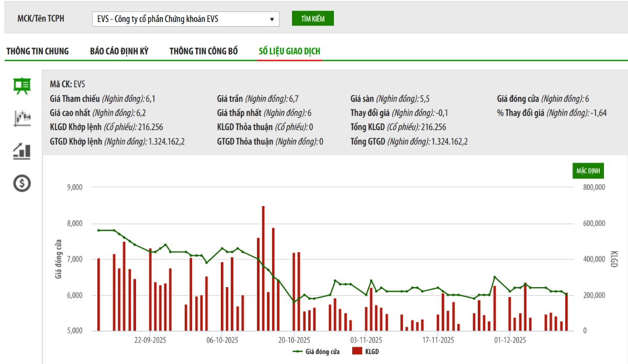The height and width of the screenshot is (364, 628).
Task: Select the SỐ LIỆU GIAO DỊCH tab
Action: pos(289,51)
